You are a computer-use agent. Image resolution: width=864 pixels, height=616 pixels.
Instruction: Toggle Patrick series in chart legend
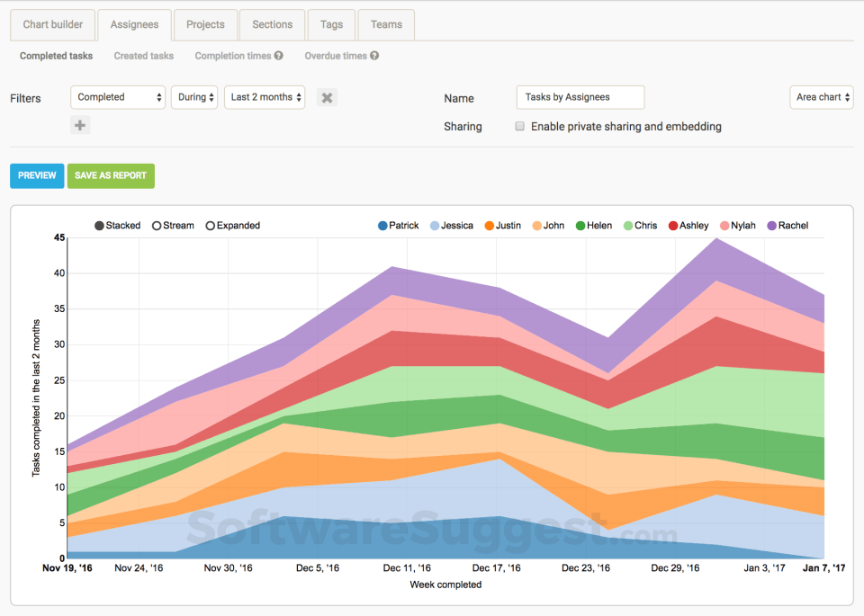(x=398, y=226)
